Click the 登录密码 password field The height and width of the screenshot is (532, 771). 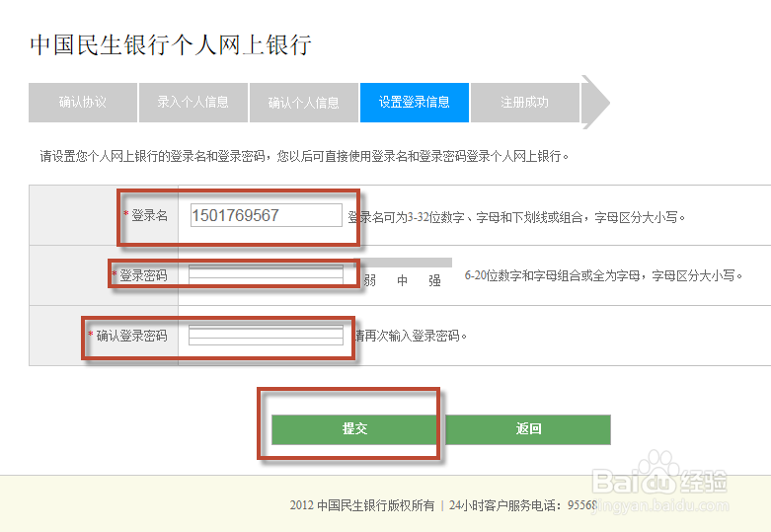(x=266, y=275)
